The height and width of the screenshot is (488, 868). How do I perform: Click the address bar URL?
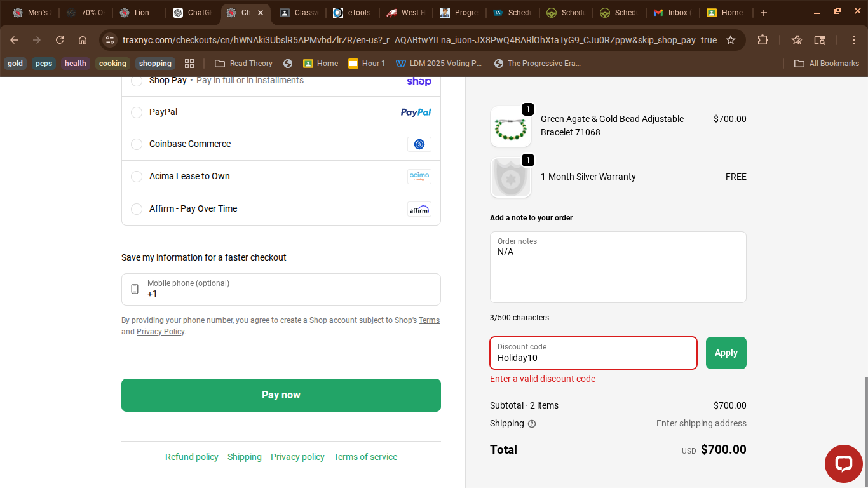(x=419, y=40)
